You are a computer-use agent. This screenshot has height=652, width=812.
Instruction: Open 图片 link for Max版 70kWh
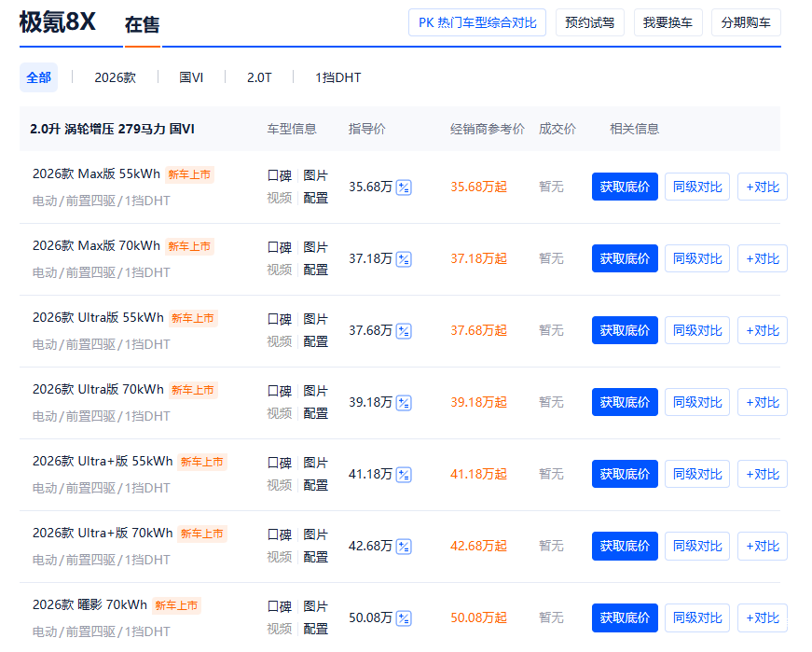click(315, 248)
